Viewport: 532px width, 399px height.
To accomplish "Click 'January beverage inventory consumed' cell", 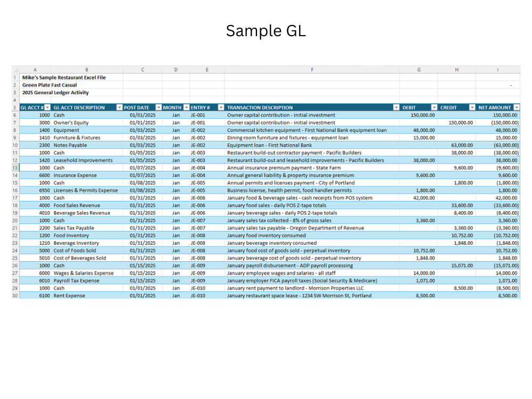I will (312, 243).
